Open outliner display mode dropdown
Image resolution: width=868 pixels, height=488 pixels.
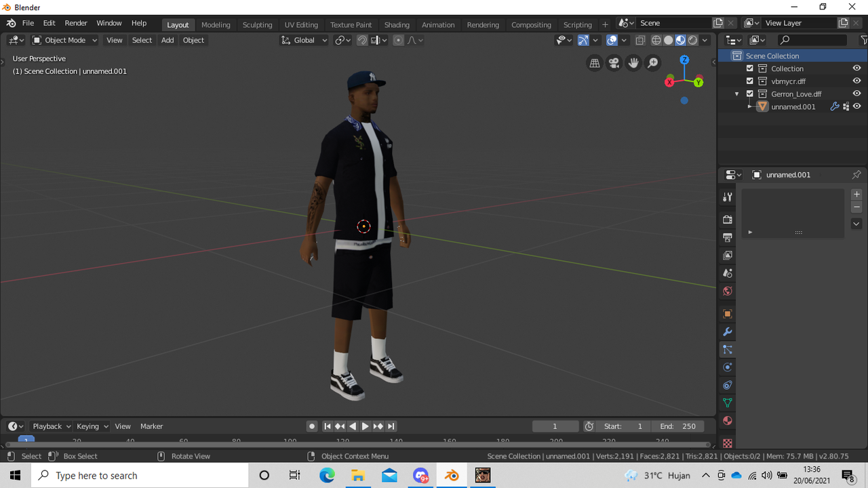pos(757,40)
